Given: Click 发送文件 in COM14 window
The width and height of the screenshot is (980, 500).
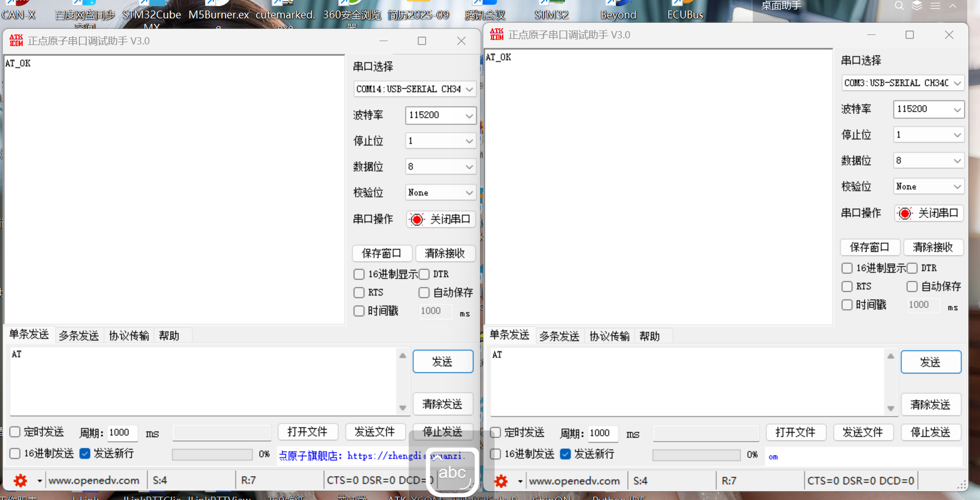Looking at the screenshot, I should click(x=375, y=432).
